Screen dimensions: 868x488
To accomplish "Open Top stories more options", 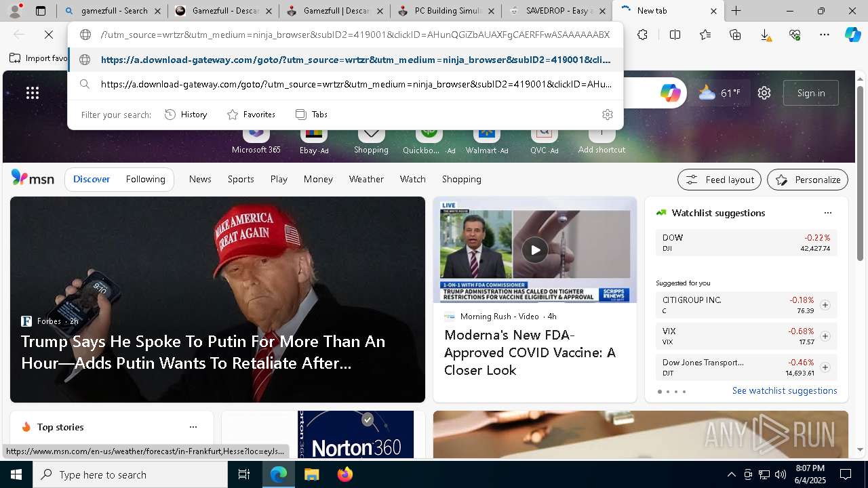I will point(193,427).
